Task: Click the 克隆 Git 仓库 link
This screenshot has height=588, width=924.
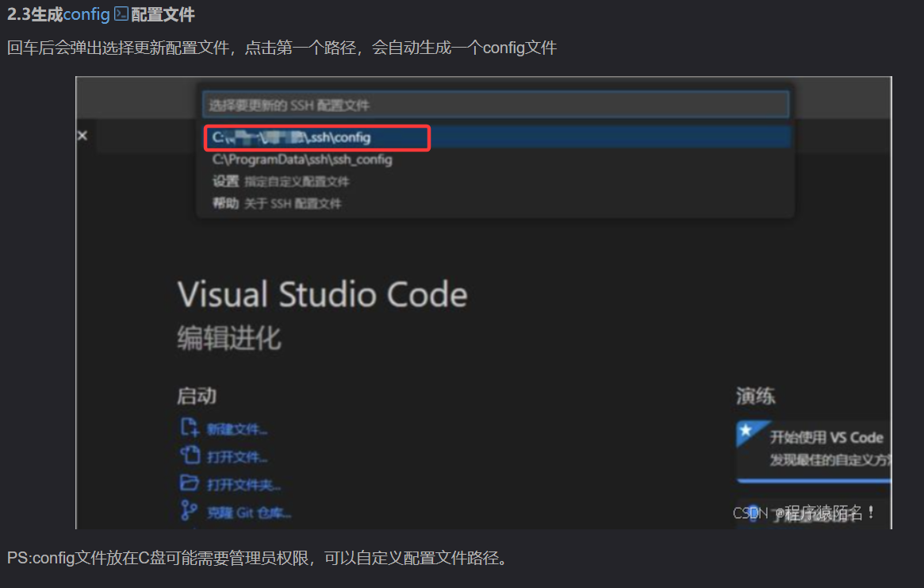Action: point(249,513)
